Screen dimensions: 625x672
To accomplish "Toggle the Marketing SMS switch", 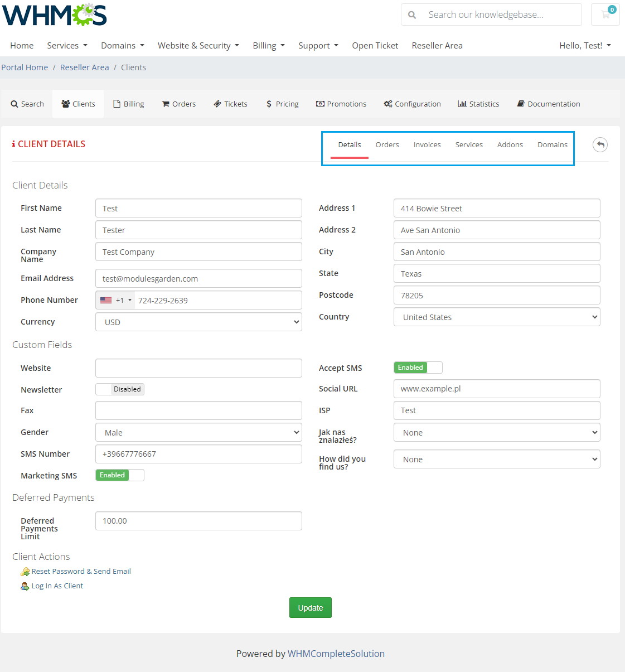I will 120,475.
